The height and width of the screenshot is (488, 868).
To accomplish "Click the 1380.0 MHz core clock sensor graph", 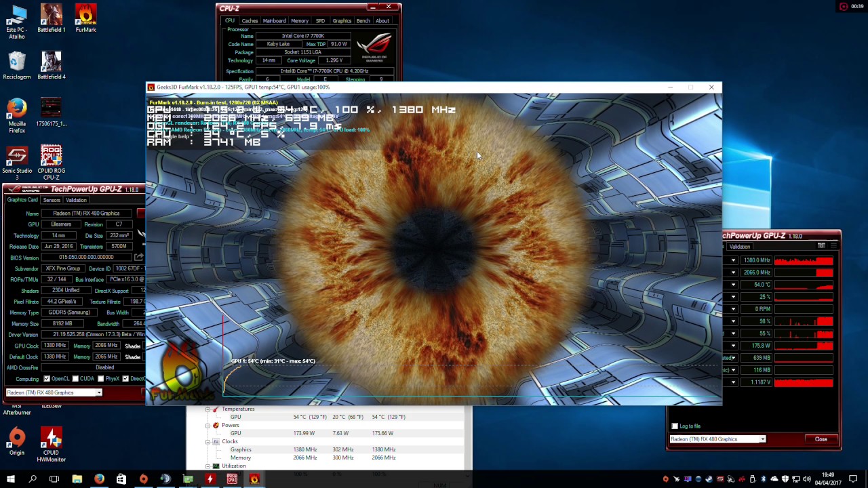I will pyautogui.click(x=804, y=260).
